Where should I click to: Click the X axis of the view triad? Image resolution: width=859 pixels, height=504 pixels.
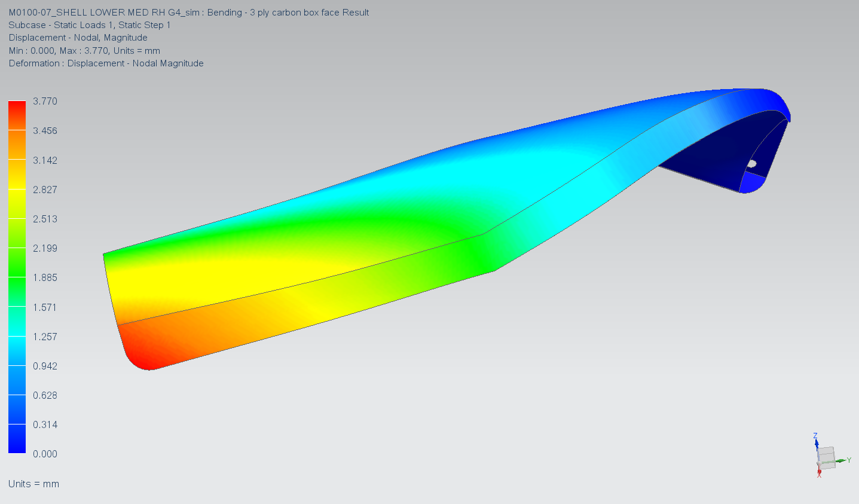pyautogui.click(x=819, y=472)
